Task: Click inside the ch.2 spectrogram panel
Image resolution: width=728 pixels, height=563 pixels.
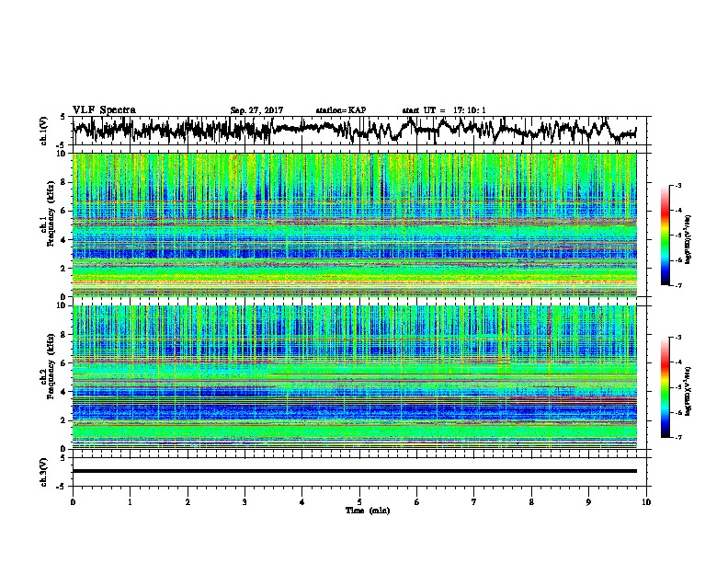Action: 355,377
